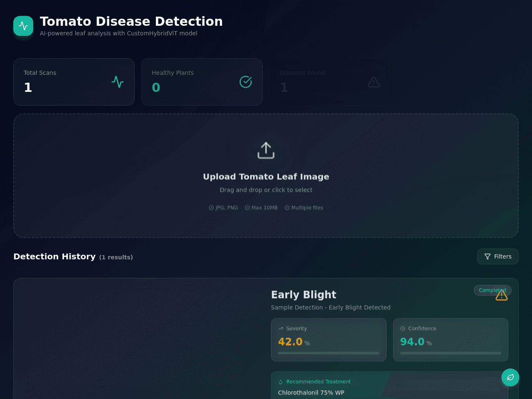The image size is (532, 399).
Task: Open the Filters button
Action: 498,256
